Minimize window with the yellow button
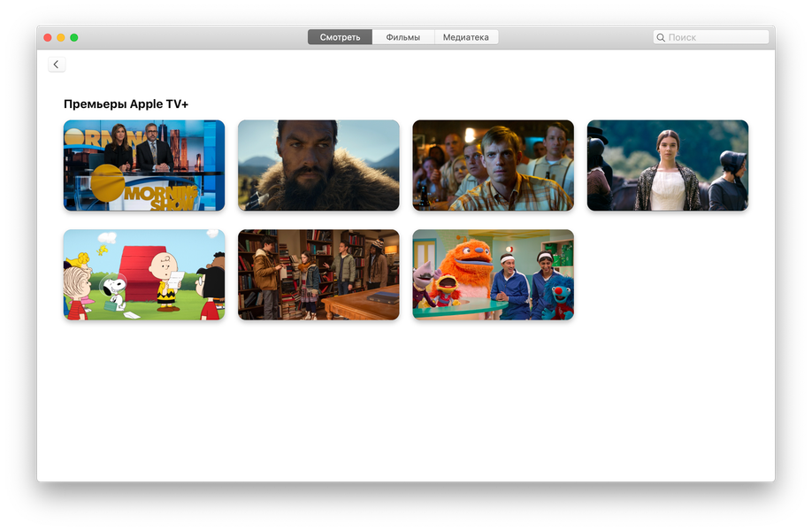 click(60, 37)
